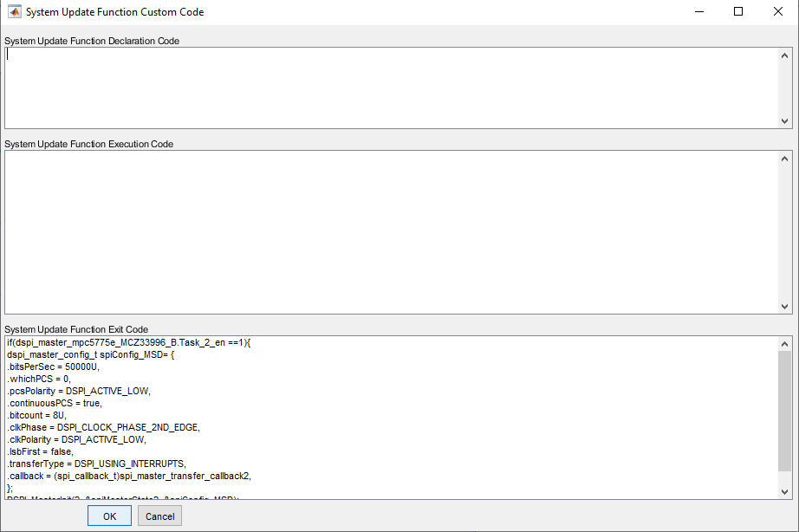
Task: Maximize the Custom Code dialog window
Action: 738,12
